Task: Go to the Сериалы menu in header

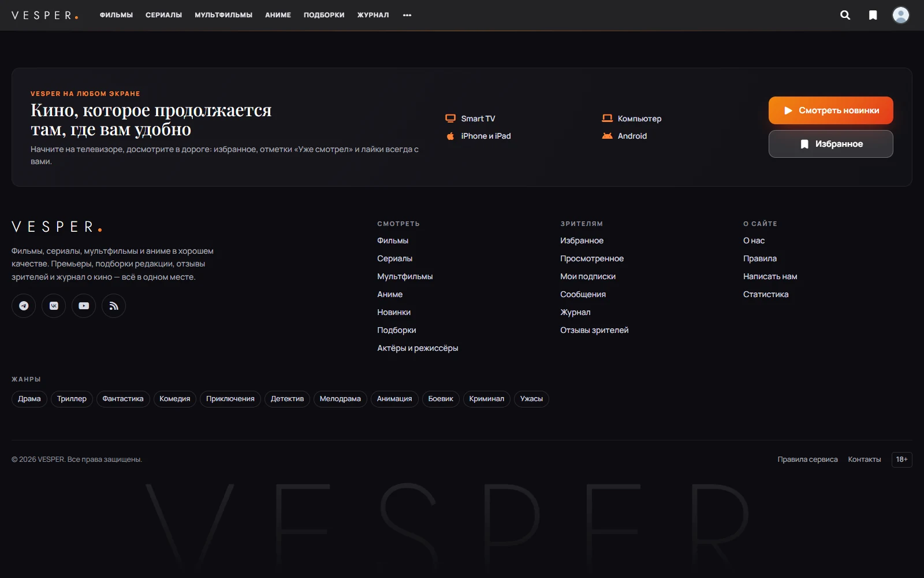Action: (163, 15)
